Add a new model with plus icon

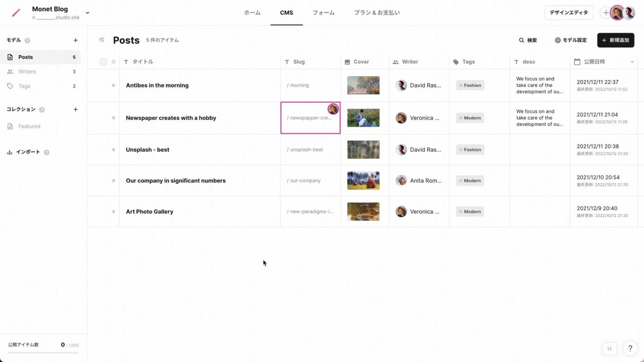[x=76, y=40]
